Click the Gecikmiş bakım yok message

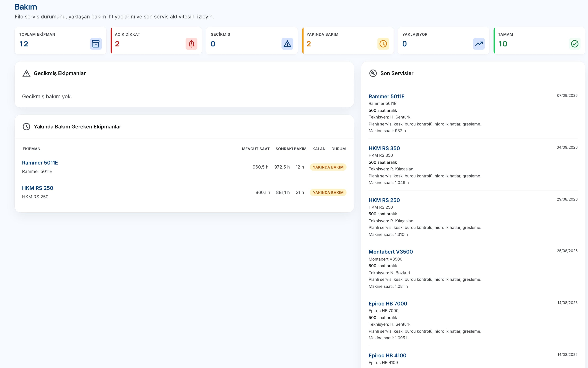tap(47, 96)
